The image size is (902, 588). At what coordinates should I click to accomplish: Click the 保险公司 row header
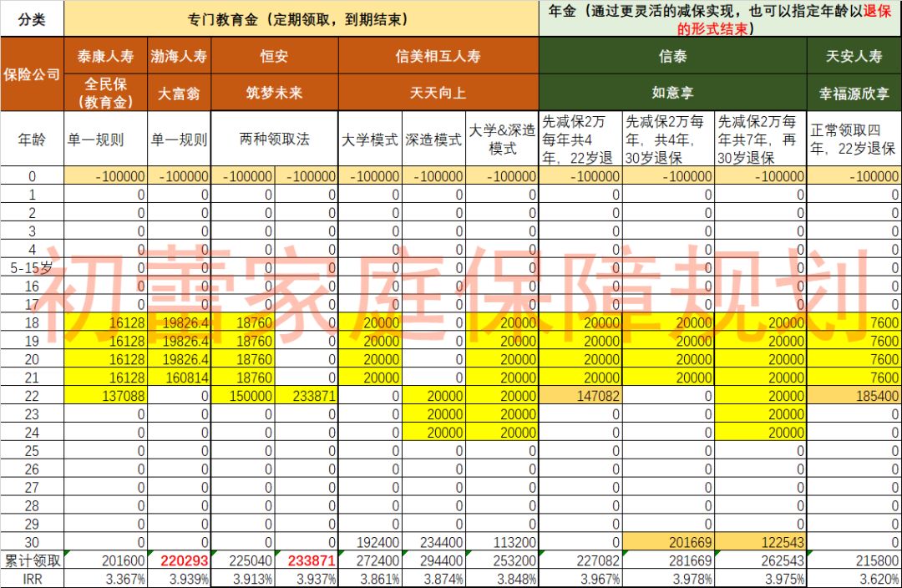click(x=32, y=74)
